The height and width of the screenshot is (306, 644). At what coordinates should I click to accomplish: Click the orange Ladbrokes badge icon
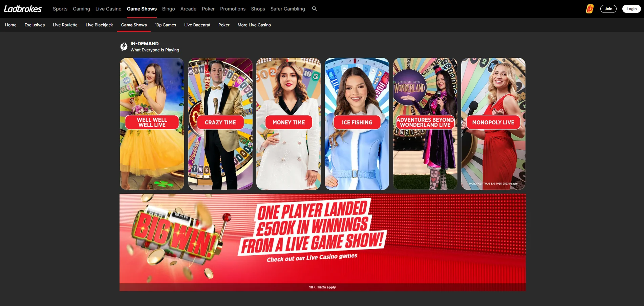pyautogui.click(x=590, y=9)
